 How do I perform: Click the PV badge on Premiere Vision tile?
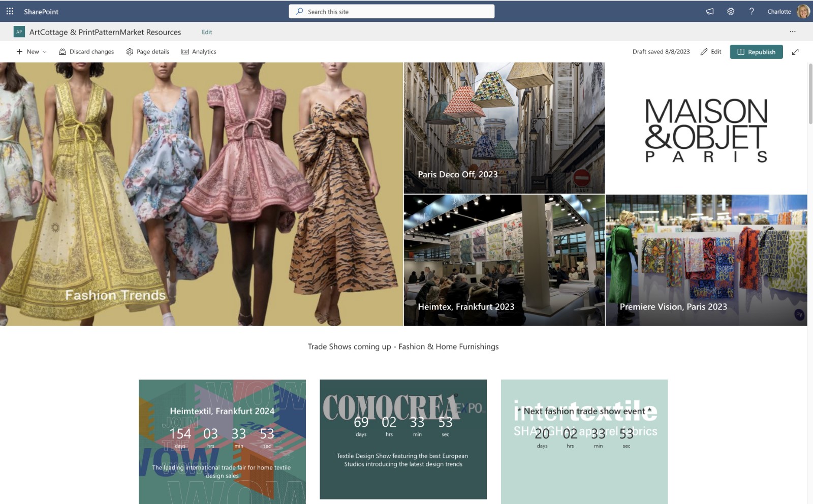[x=799, y=314]
